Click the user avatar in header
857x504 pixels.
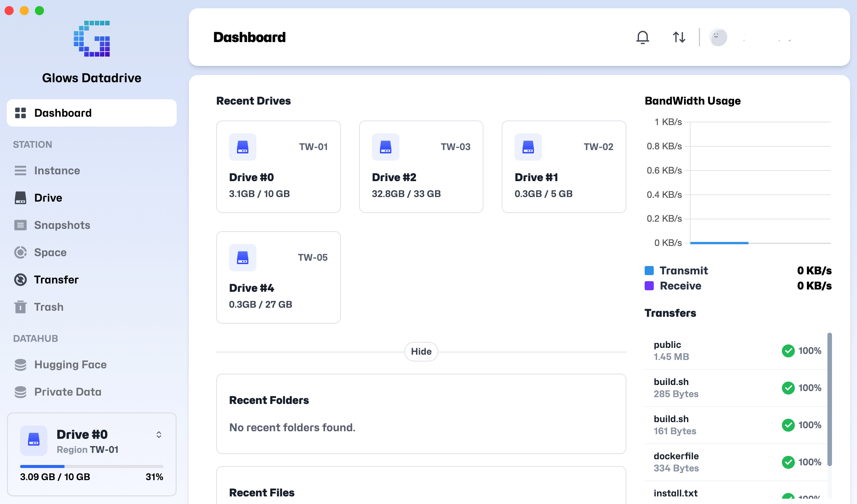(x=718, y=37)
